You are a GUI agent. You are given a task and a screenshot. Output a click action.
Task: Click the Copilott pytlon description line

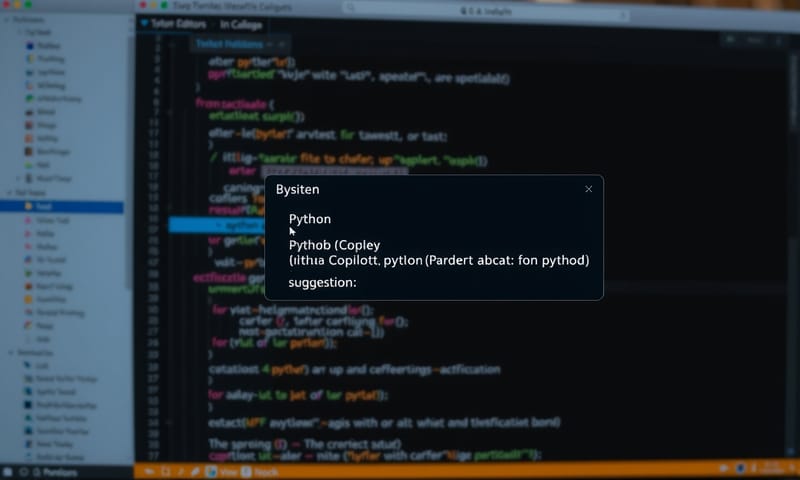coord(439,260)
